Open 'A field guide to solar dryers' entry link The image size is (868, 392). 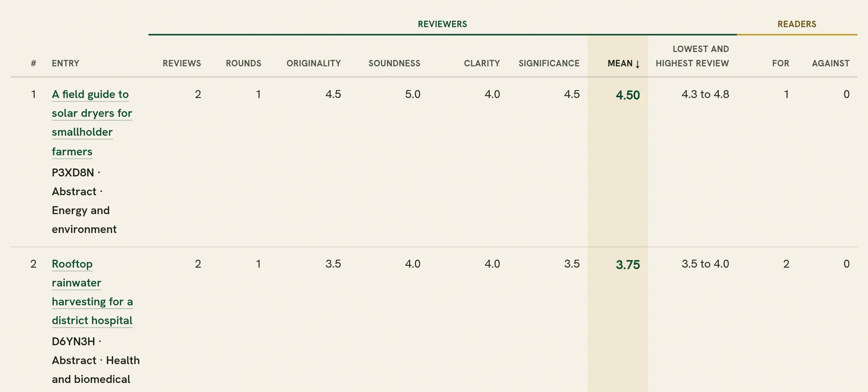(x=92, y=123)
